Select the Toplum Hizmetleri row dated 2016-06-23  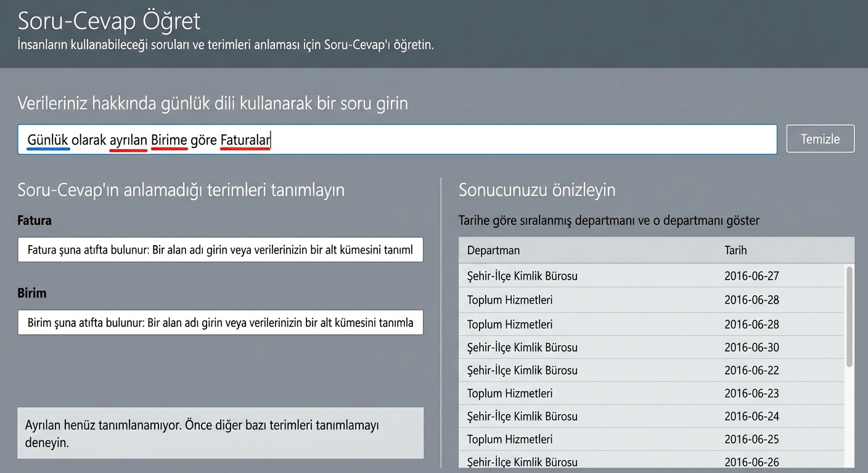coord(616,393)
